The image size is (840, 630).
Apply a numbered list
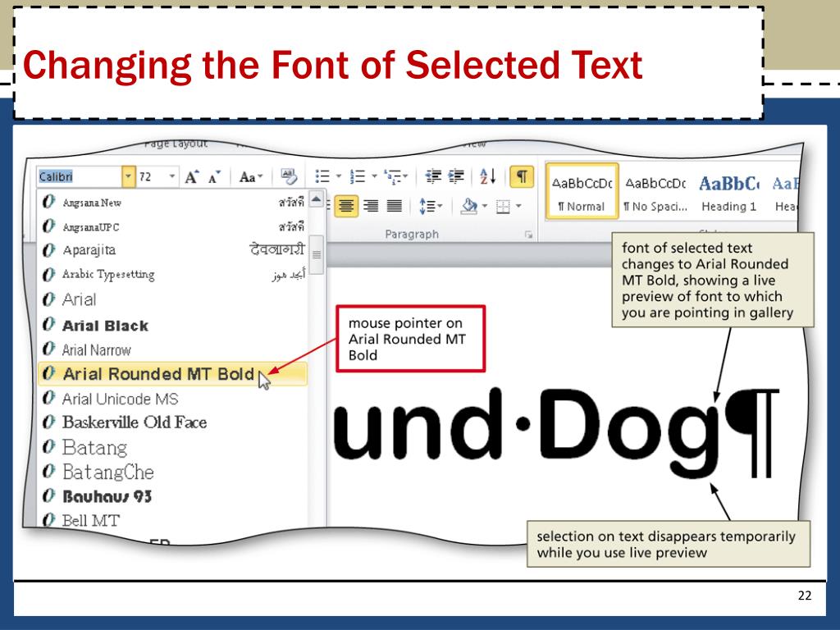[358, 176]
